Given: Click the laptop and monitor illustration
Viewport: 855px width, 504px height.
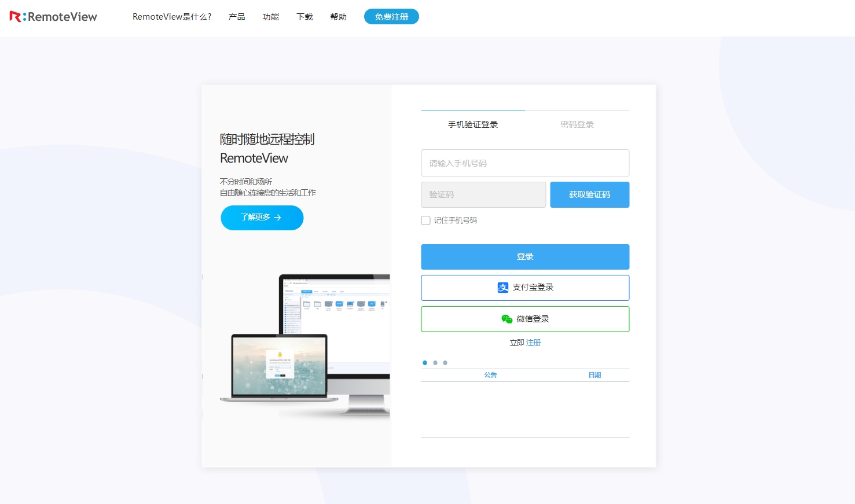Looking at the screenshot, I should tap(305, 345).
